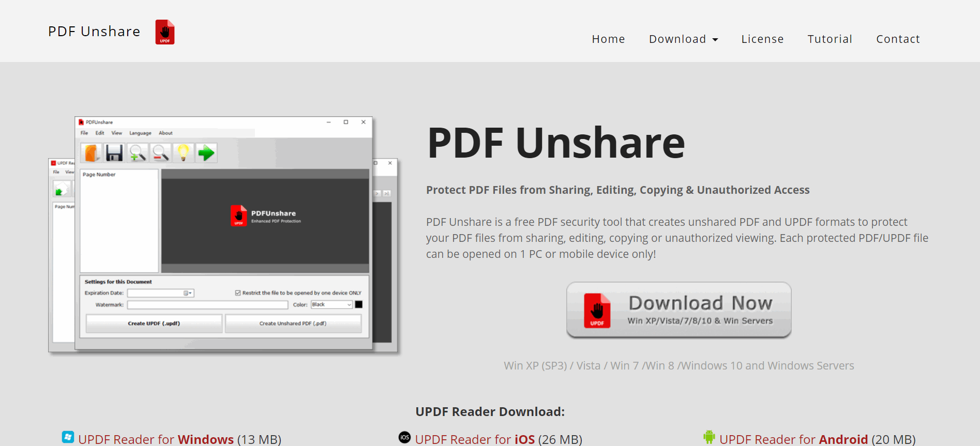The height and width of the screenshot is (446, 980).
Task: Click the Windows logo icon
Action: click(68, 437)
